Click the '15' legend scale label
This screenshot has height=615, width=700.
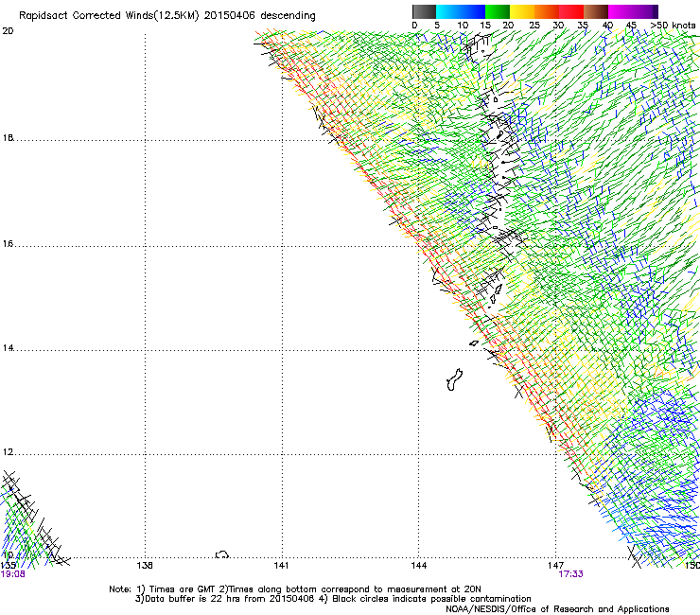point(485,26)
